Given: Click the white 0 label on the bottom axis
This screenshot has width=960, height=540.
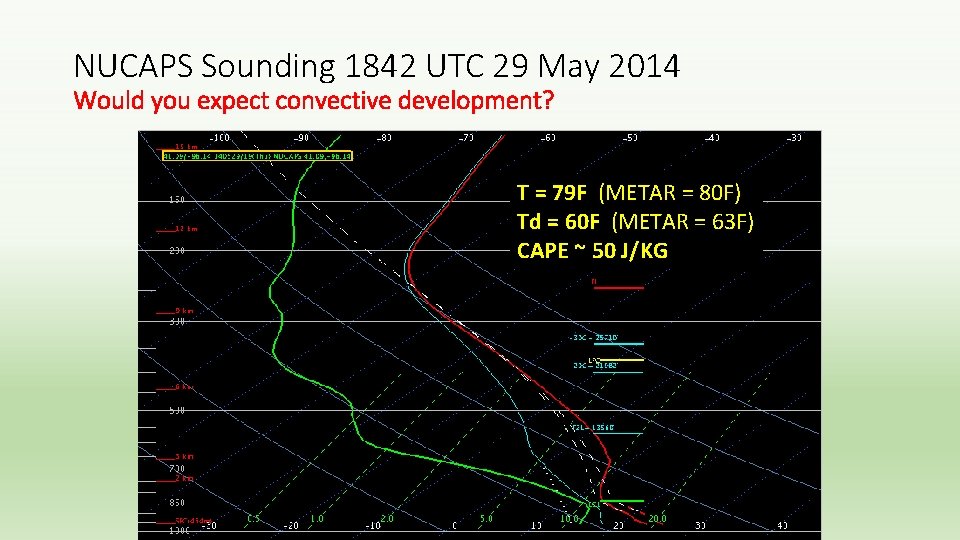Looking at the screenshot, I should tap(454, 525).
